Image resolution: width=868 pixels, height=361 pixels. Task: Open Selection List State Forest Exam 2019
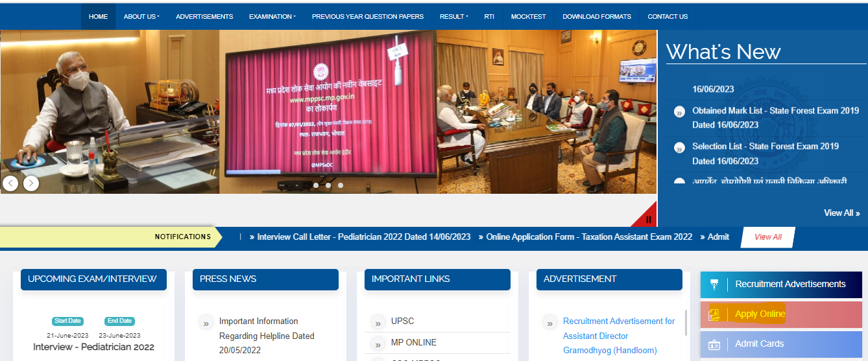pyautogui.click(x=766, y=154)
